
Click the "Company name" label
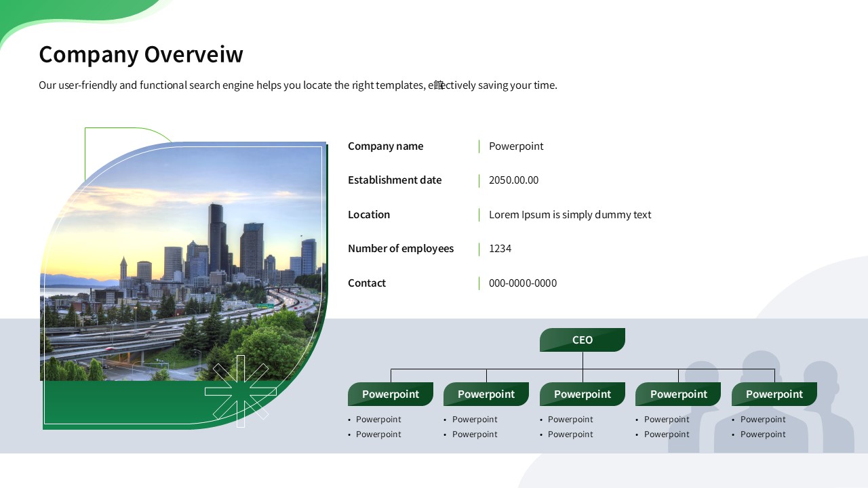pos(385,146)
